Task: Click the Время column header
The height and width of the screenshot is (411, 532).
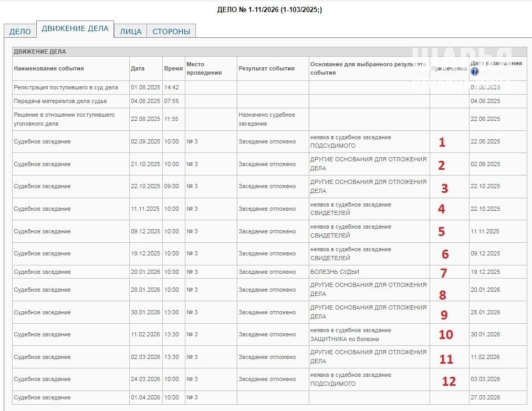Action: (x=173, y=68)
